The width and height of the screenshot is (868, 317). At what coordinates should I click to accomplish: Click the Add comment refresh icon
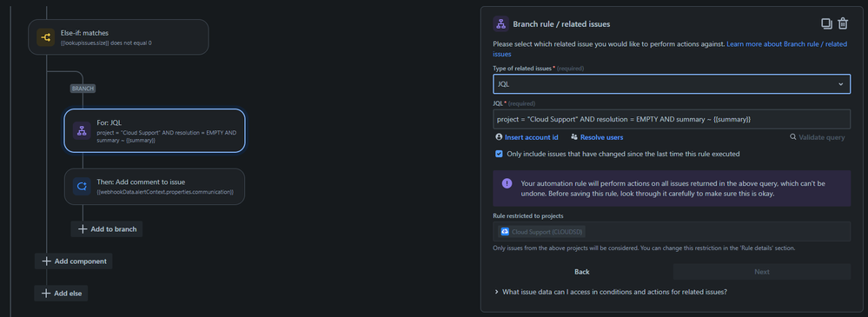click(x=82, y=187)
